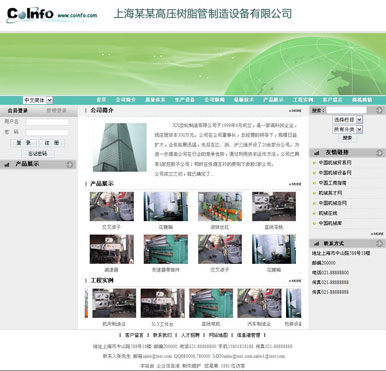Click the arrow icon in 联系方式 header
Screen dimensions: 386x371
[x=379, y=244]
